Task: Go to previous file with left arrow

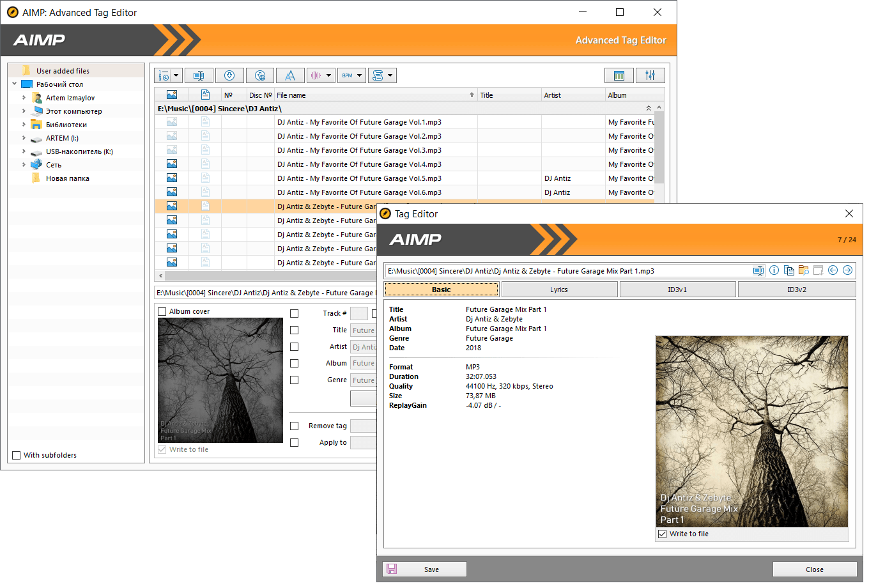Action: pos(833,270)
